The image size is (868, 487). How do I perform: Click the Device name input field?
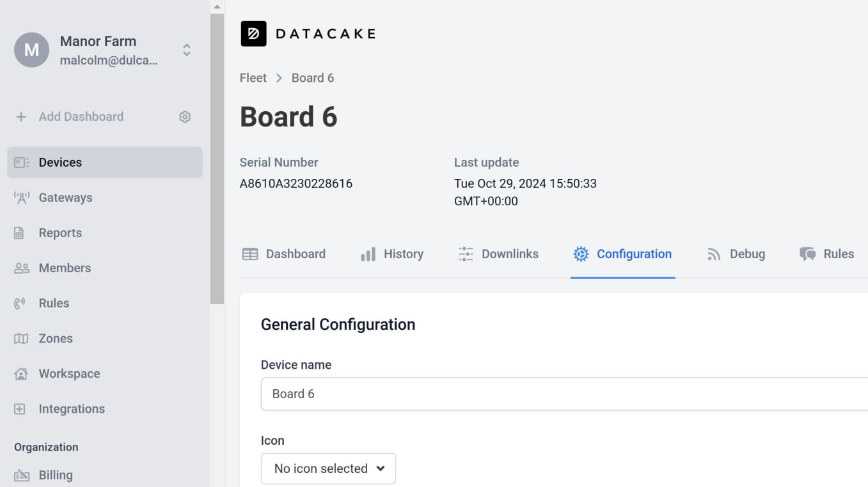click(x=563, y=394)
